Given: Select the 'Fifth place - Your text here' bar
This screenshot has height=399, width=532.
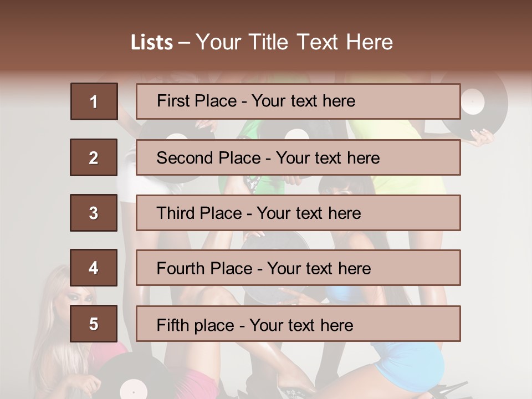Looking at the screenshot, I should [298, 324].
